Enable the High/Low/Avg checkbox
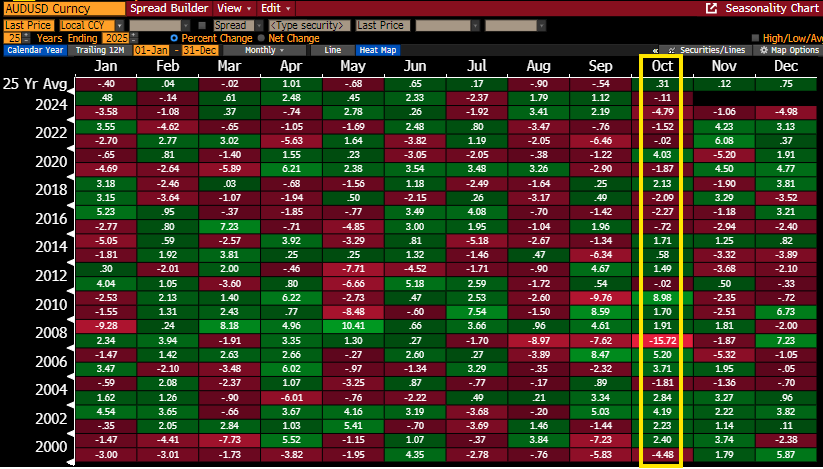 click(x=755, y=37)
